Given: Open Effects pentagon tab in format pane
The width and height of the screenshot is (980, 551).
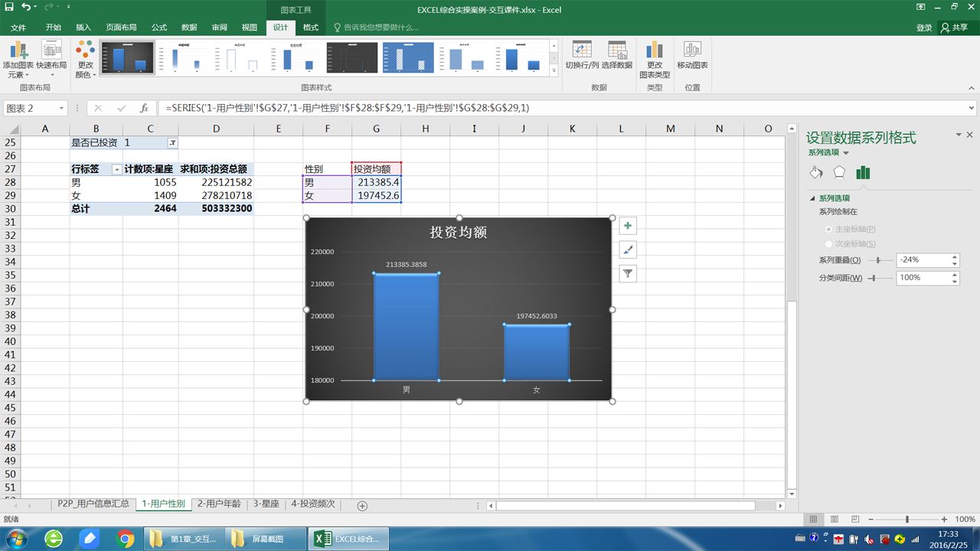Looking at the screenshot, I should (x=839, y=172).
